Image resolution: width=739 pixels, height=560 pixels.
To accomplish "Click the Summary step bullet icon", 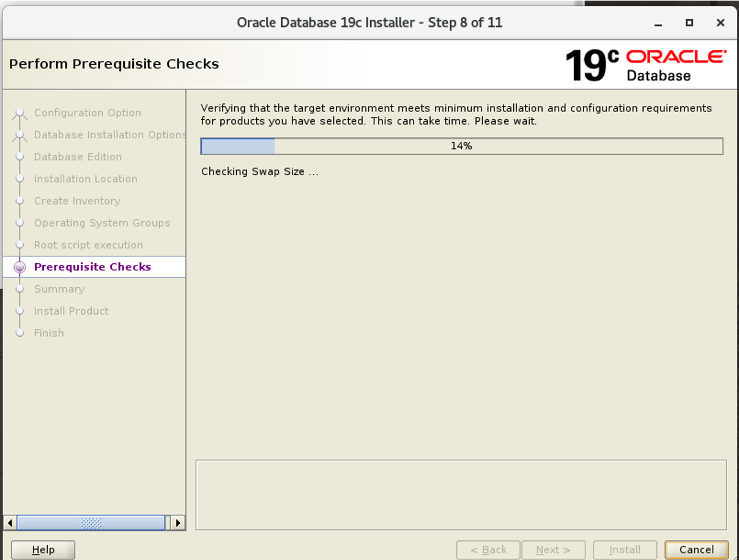I will [20, 289].
